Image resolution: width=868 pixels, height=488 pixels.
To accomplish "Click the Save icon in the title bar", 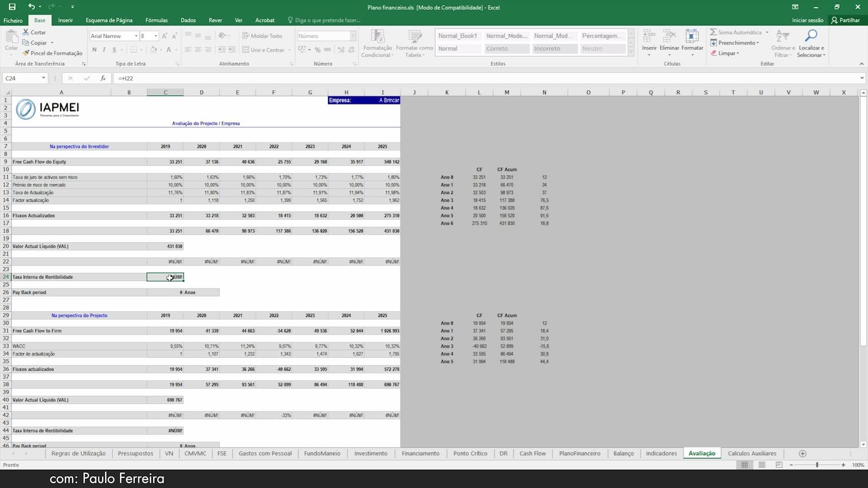I will (x=12, y=7).
